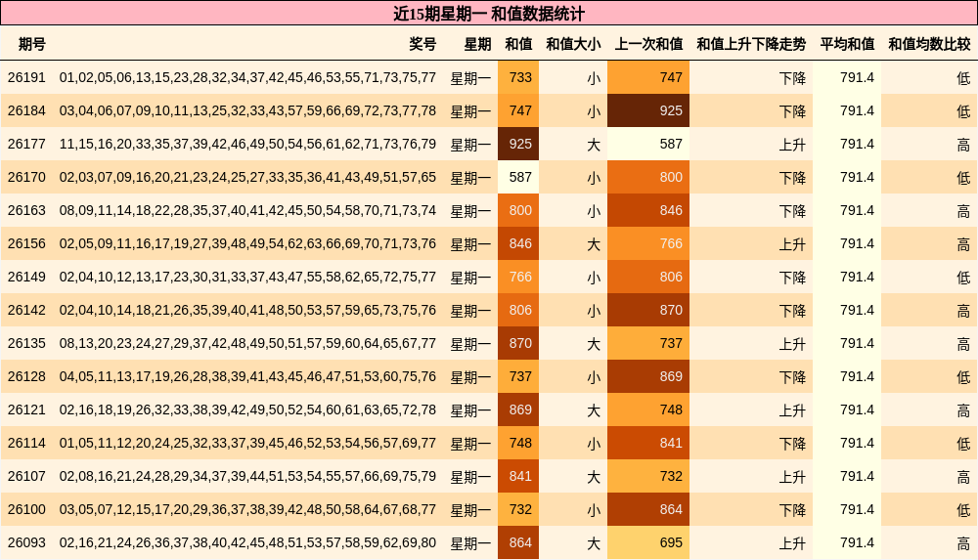
Task: Select period number 26100
Action: pyautogui.click(x=26, y=509)
